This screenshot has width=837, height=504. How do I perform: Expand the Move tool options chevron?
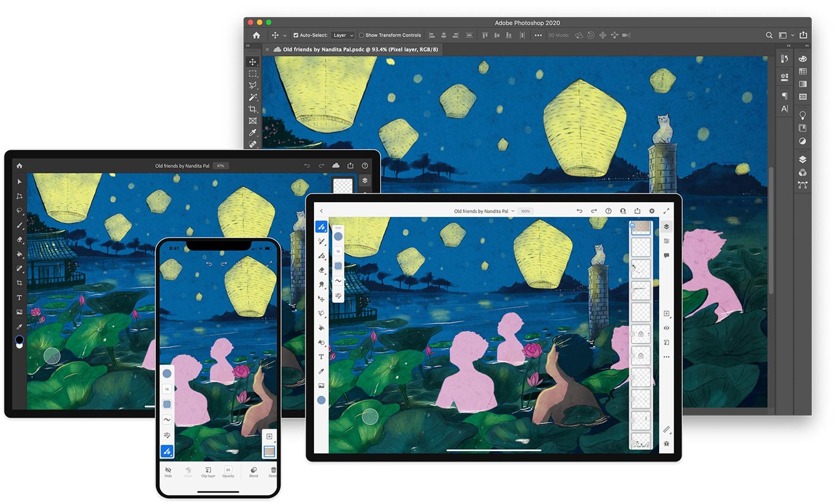(284, 35)
